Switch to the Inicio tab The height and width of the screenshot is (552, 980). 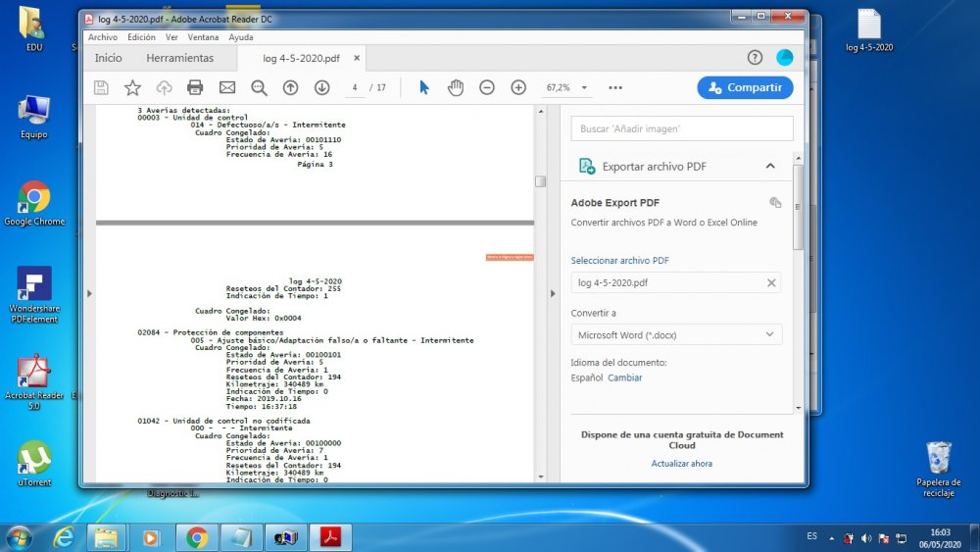(x=108, y=58)
